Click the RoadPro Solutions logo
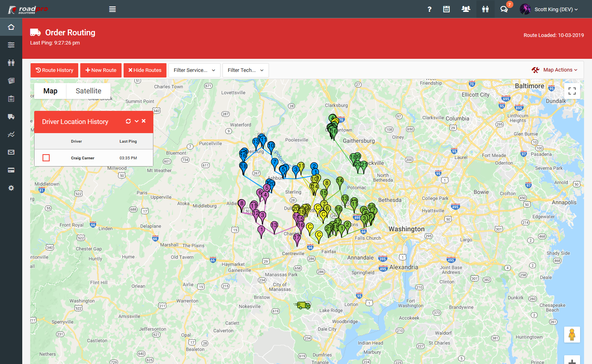This screenshot has width=592, height=364. (x=28, y=10)
